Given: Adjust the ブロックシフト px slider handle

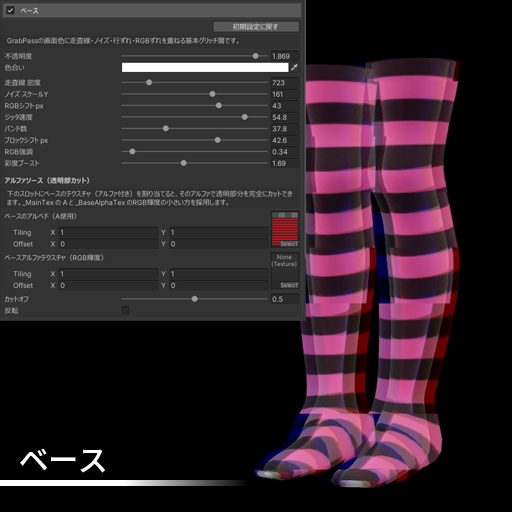Looking at the screenshot, I should (x=218, y=140).
